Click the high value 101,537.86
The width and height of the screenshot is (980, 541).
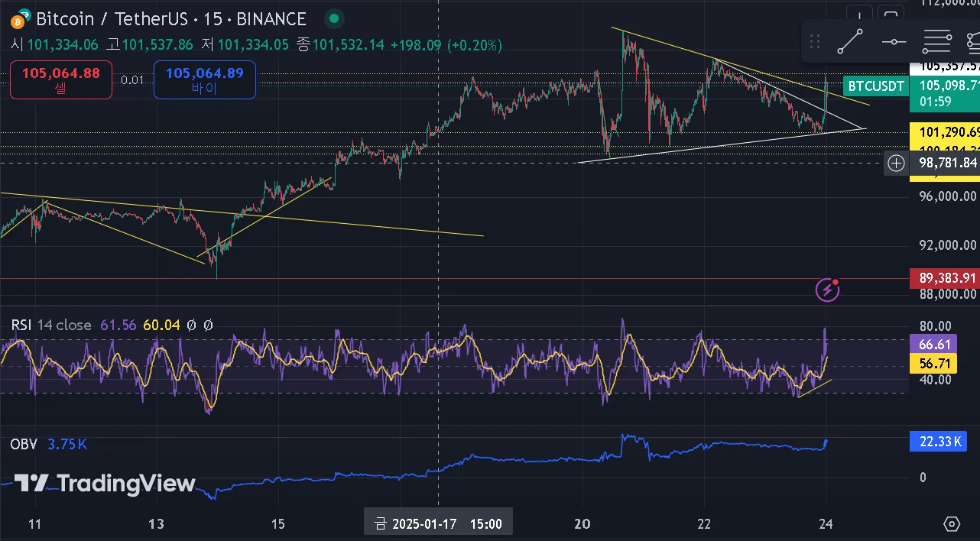pos(157,45)
